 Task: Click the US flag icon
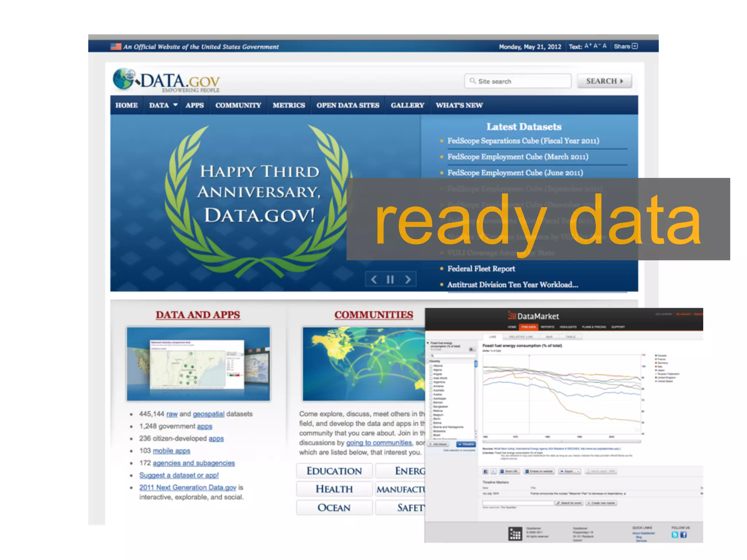[116, 47]
